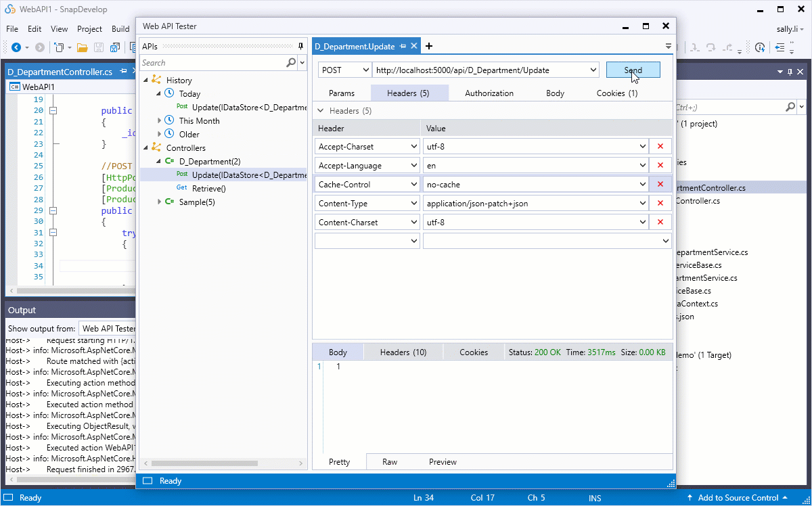Viewport: 812px width, 506px height.
Task: Click the Decrease Indent toolbar icon
Action: (780, 47)
